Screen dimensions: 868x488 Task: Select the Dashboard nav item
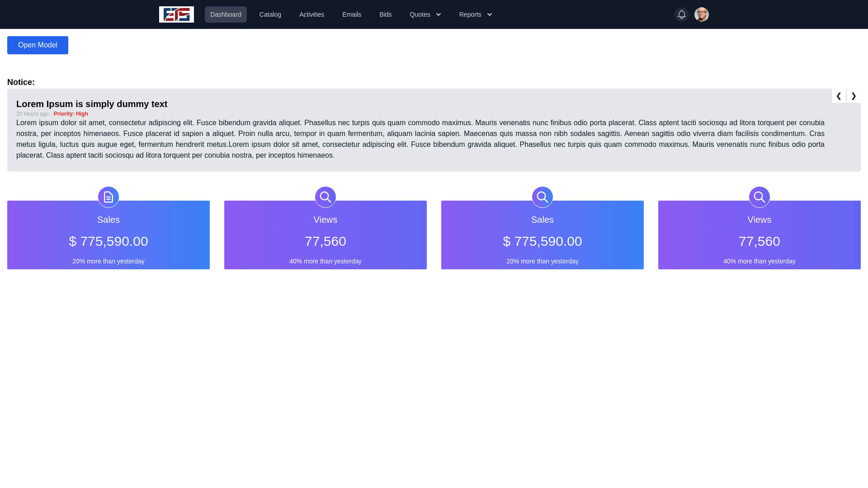(x=226, y=14)
